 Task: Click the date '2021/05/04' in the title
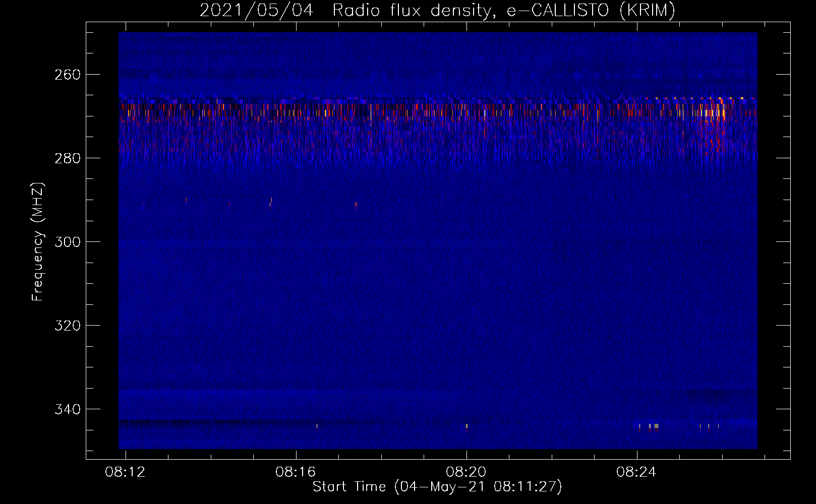256,10
